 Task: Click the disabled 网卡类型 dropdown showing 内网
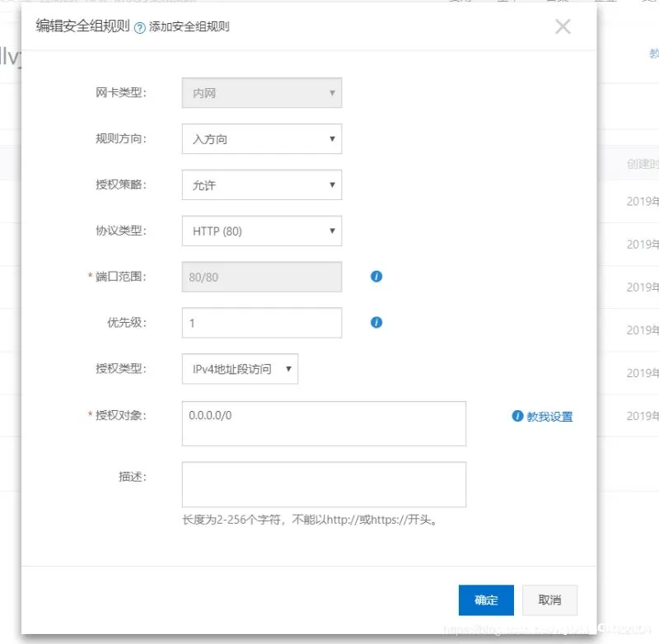[261, 92]
